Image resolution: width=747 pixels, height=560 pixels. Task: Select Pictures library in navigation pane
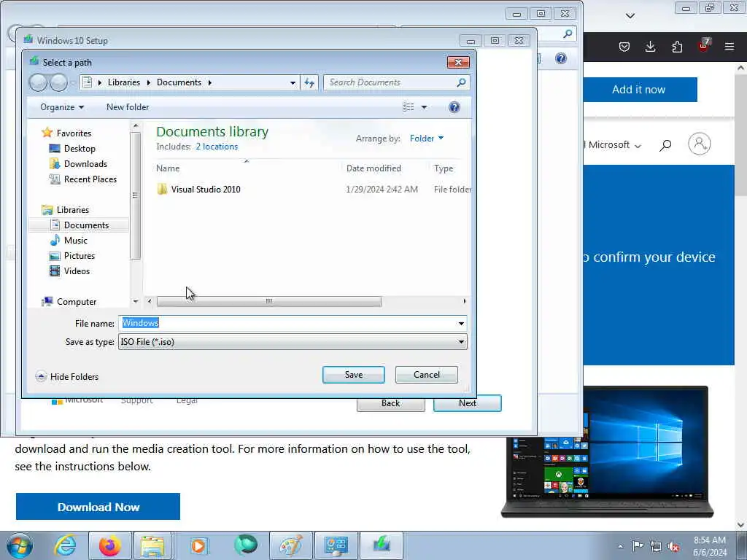72,256
